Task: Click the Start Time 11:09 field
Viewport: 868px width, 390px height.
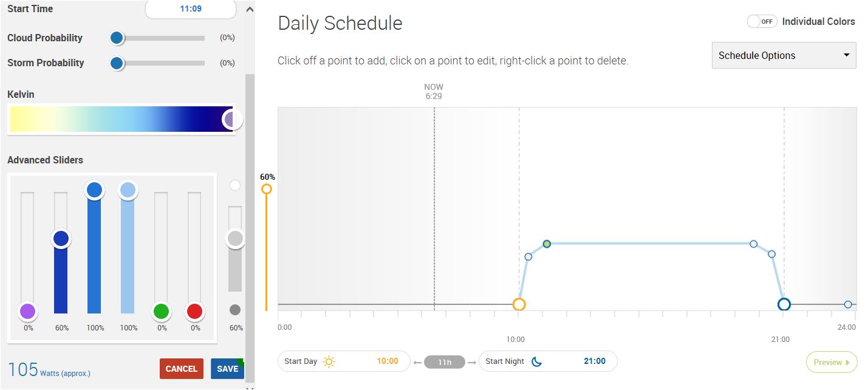Action: coord(191,9)
